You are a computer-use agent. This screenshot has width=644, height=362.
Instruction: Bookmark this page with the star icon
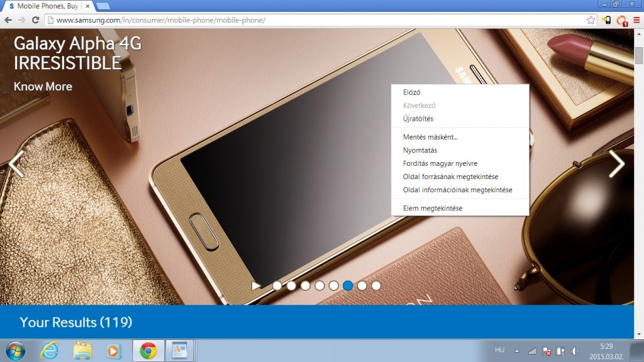coord(591,20)
